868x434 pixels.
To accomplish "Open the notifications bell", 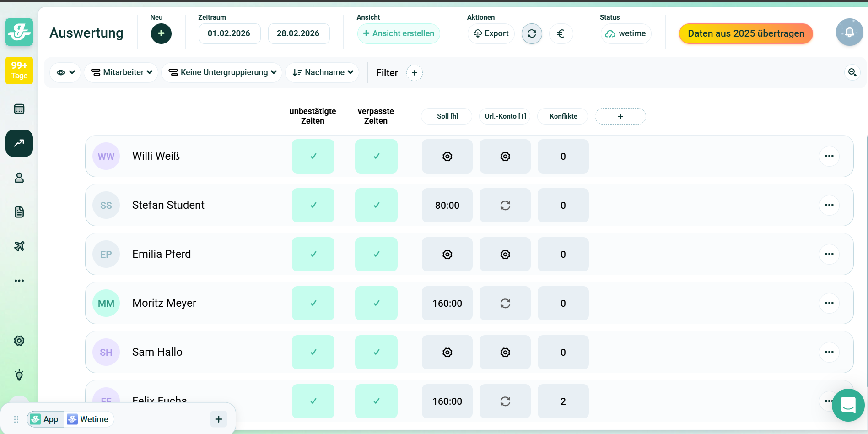I will coord(849,33).
